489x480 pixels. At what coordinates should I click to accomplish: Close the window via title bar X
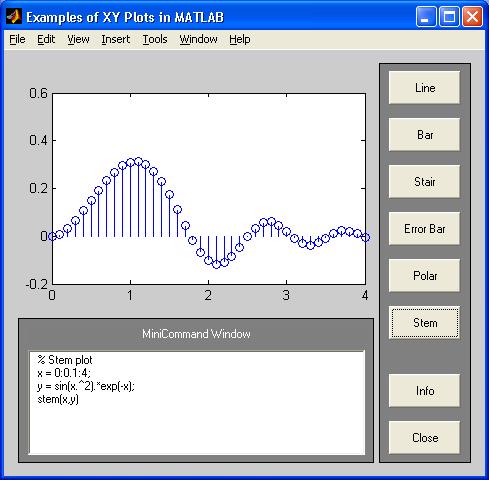(x=472, y=17)
